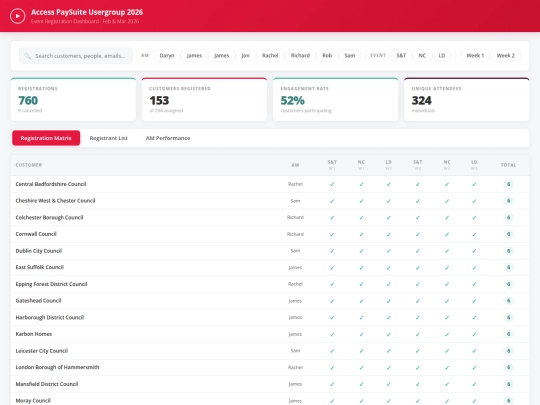Click total badge for Karbon Homes
The height and width of the screenshot is (405, 540).
(508, 334)
